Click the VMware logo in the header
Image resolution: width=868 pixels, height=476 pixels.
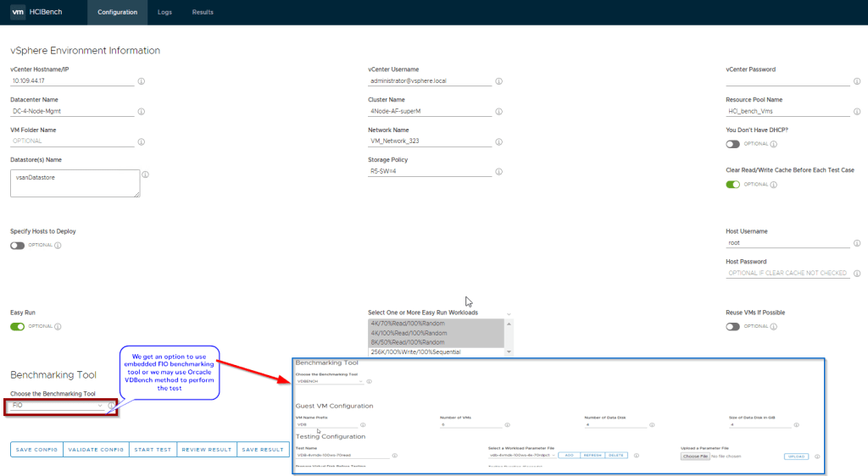(18, 13)
